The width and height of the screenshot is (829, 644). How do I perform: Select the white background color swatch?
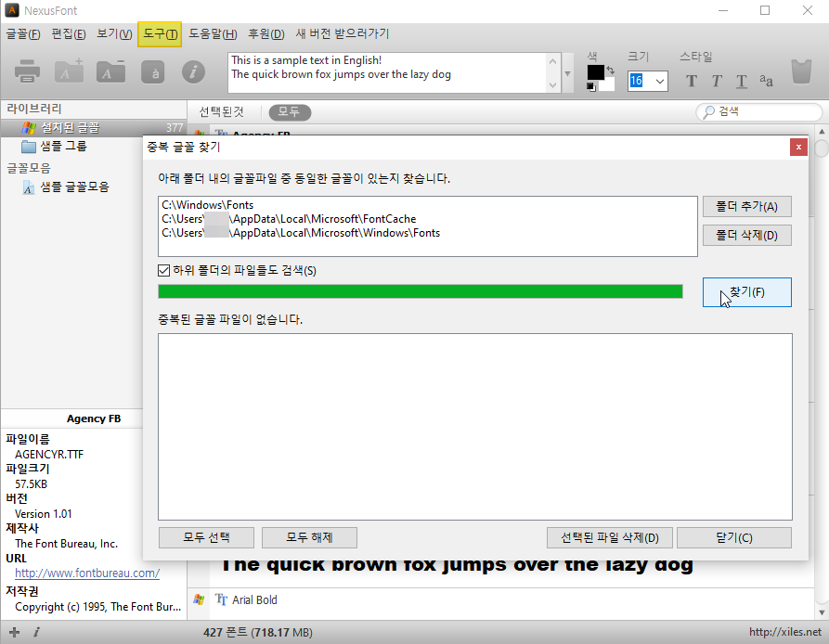click(x=608, y=84)
